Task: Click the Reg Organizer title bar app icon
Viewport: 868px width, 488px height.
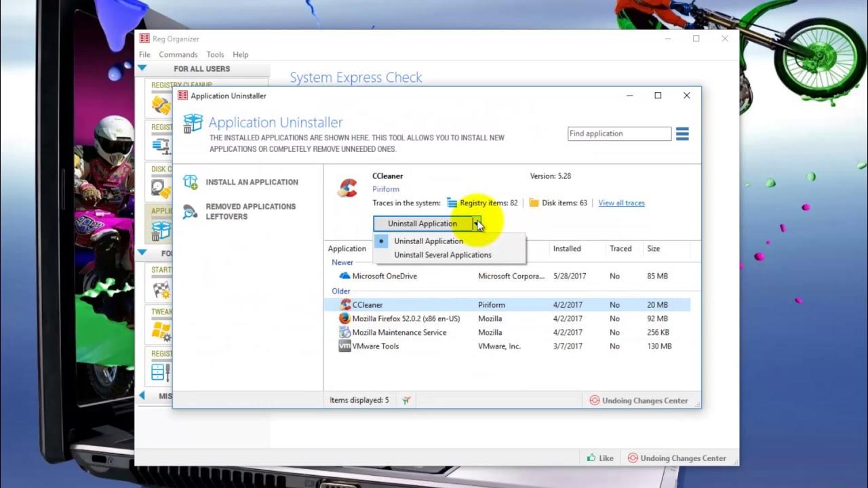Action: [144, 39]
